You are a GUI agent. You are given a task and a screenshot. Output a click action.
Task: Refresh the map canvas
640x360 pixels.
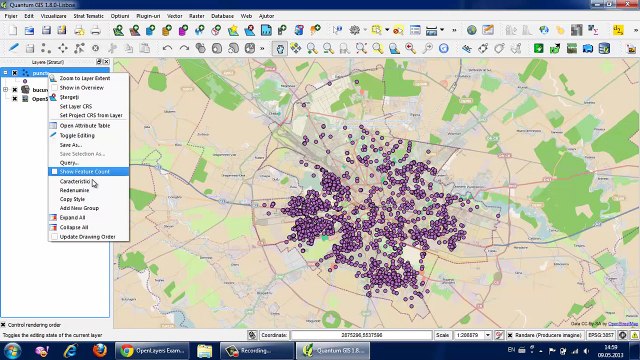click(x=444, y=48)
